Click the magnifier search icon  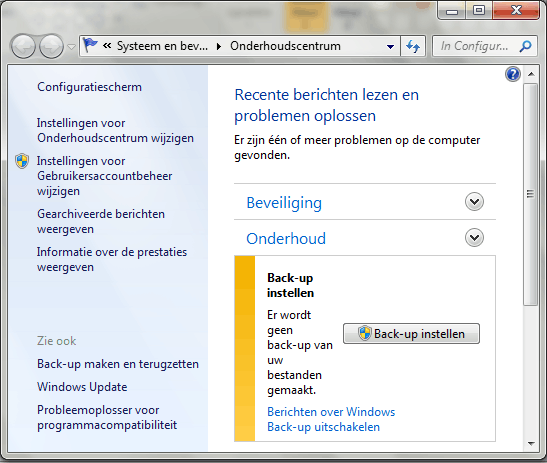pos(525,46)
